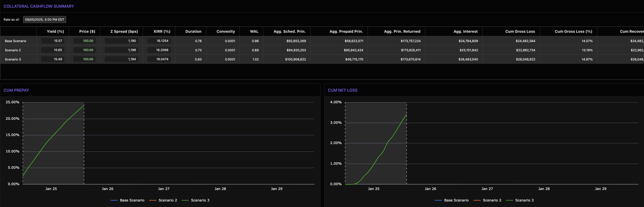Click the WAL column header
Image resolution: width=644 pixels, height=207 pixels.
click(x=254, y=32)
